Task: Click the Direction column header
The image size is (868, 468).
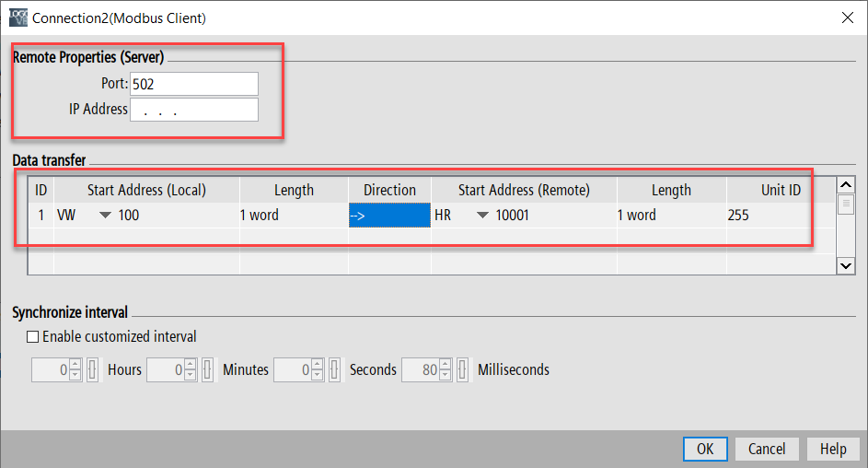Action: coord(389,190)
